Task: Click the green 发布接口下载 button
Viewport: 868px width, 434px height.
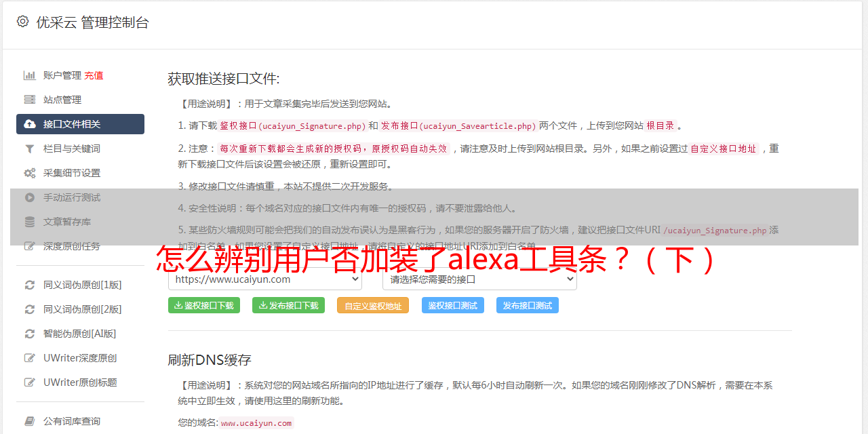Action: 288,305
